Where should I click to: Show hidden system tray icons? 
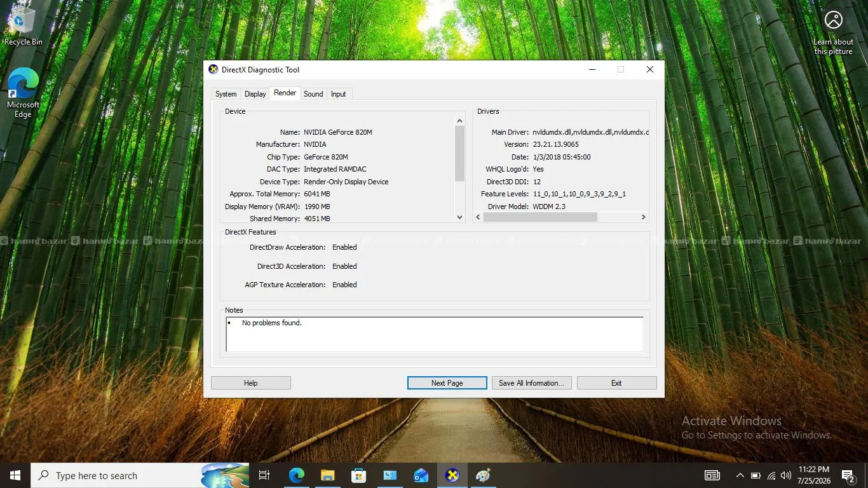(x=740, y=475)
